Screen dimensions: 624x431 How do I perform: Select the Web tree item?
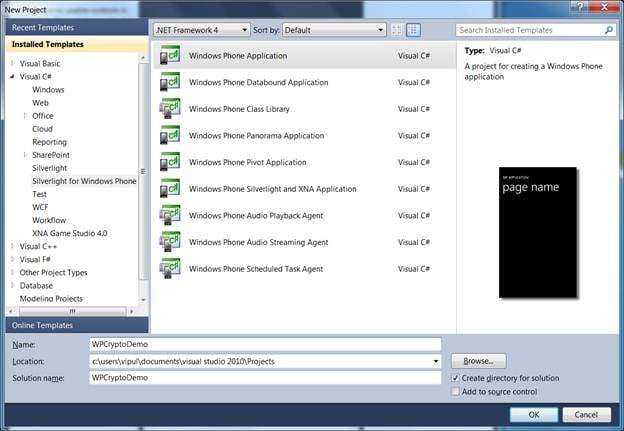point(40,103)
